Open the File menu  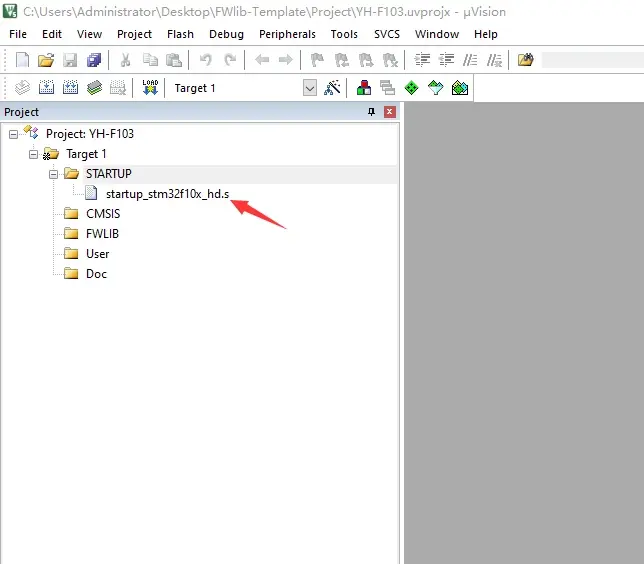click(18, 34)
